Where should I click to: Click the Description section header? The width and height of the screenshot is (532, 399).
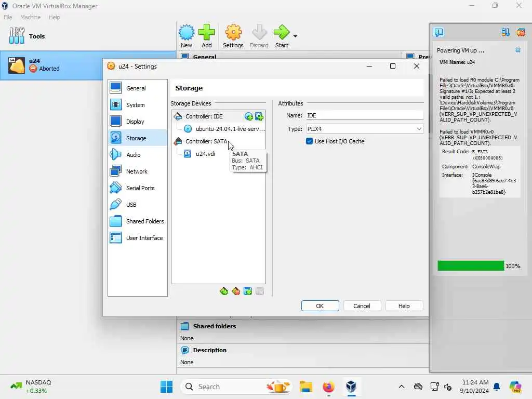209,350
